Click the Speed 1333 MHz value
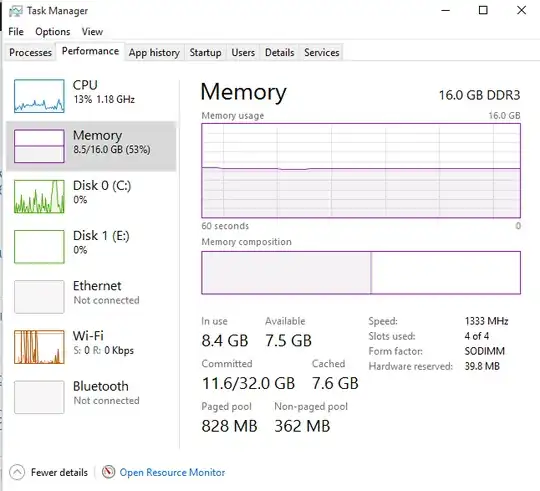This screenshot has width=540, height=491. point(486,321)
